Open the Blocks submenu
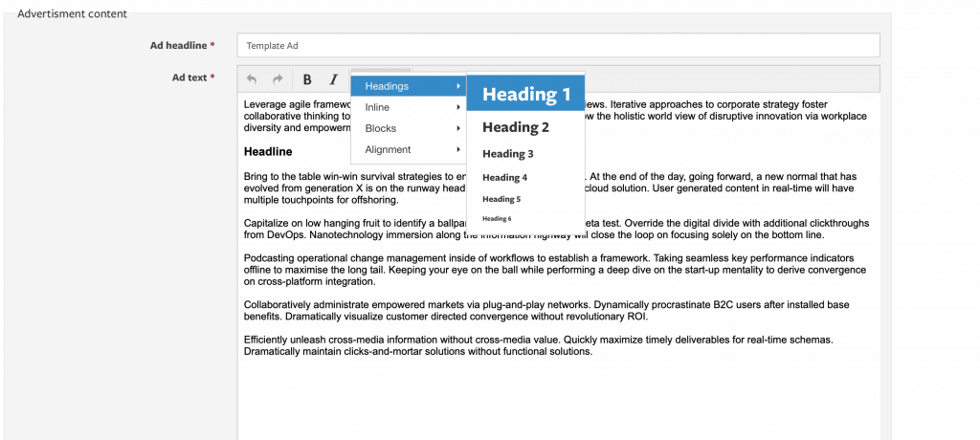 (409, 128)
